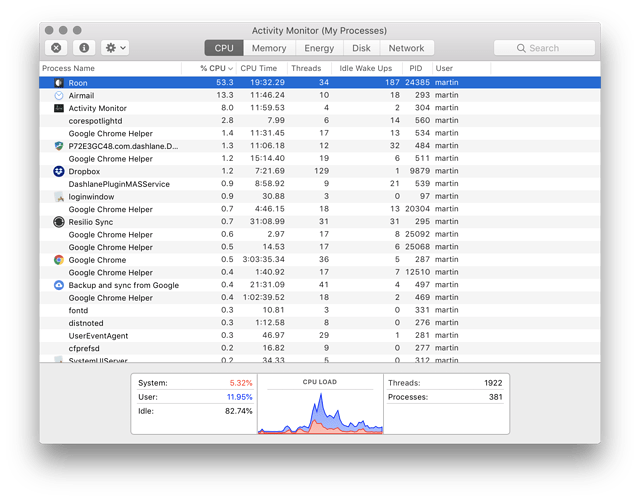Click the Dropbox app icon
This screenshot has width=640, height=500.
(x=59, y=171)
